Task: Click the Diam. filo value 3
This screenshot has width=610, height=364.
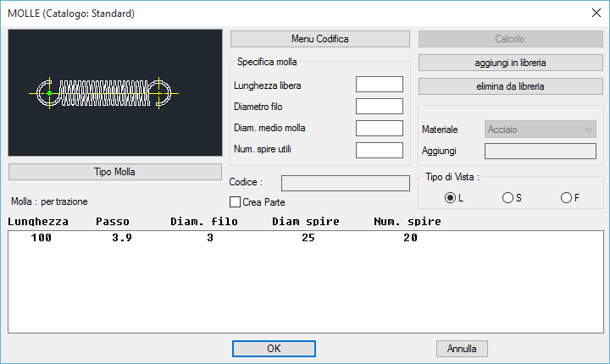Action: [x=210, y=238]
